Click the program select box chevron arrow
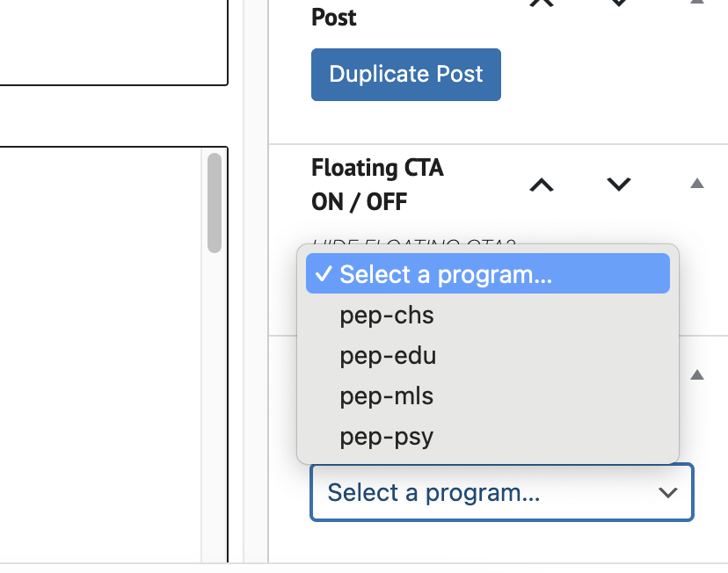 (668, 492)
